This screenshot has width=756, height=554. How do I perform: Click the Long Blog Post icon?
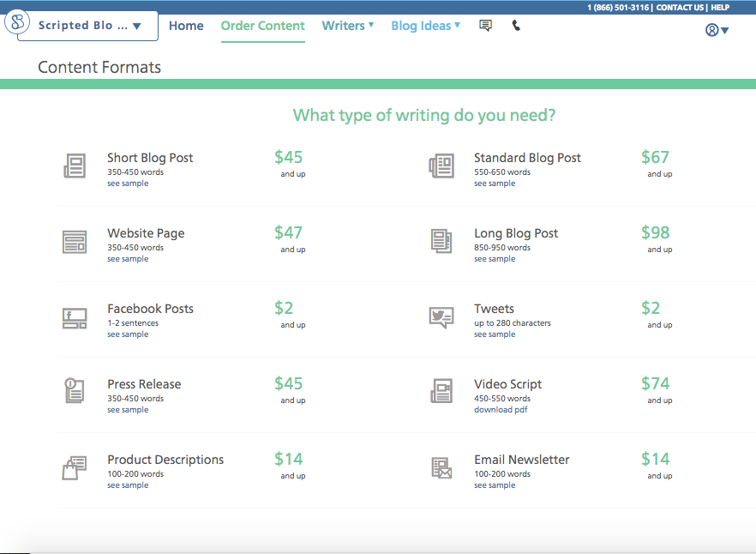coord(441,241)
